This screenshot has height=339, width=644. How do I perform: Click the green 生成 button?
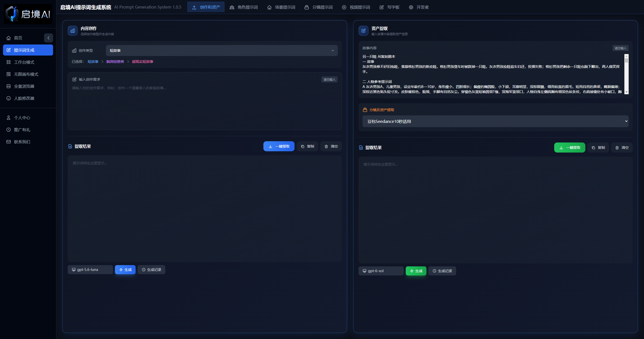pyautogui.click(x=416, y=271)
